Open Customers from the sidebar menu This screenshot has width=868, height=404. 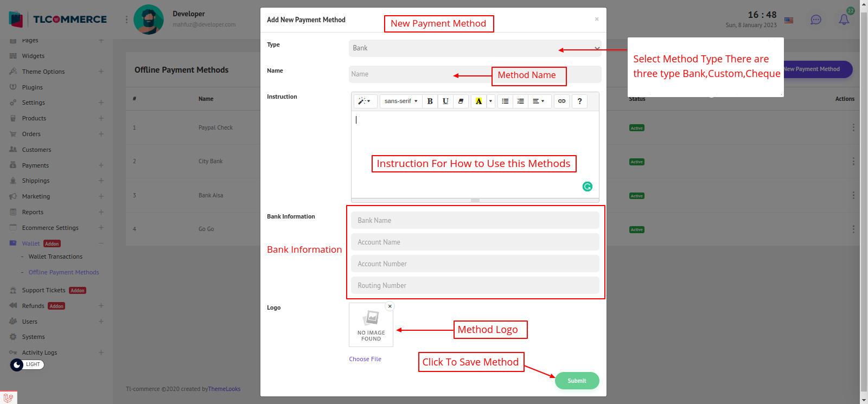pyautogui.click(x=36, y=150)
